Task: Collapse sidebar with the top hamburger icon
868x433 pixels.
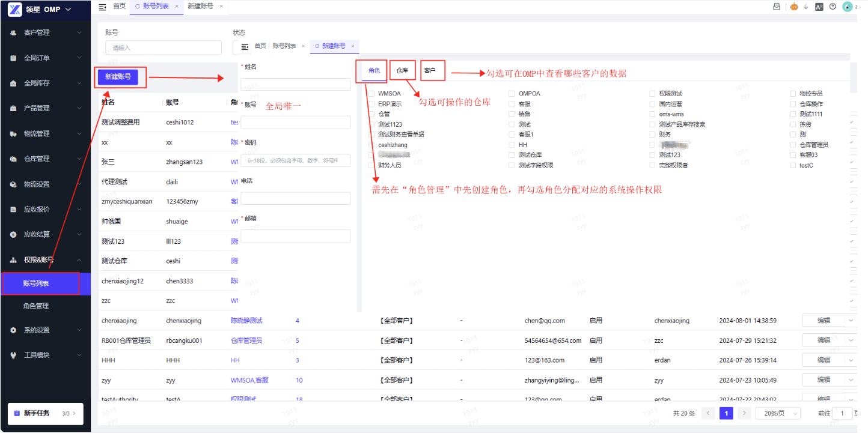Action: (102, 6)
